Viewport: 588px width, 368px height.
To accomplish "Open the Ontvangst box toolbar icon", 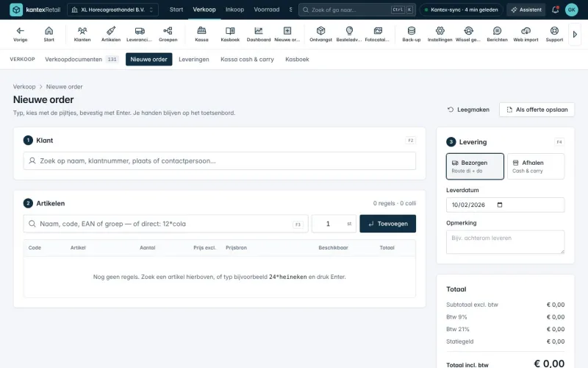I will click(x=320, y=34).
